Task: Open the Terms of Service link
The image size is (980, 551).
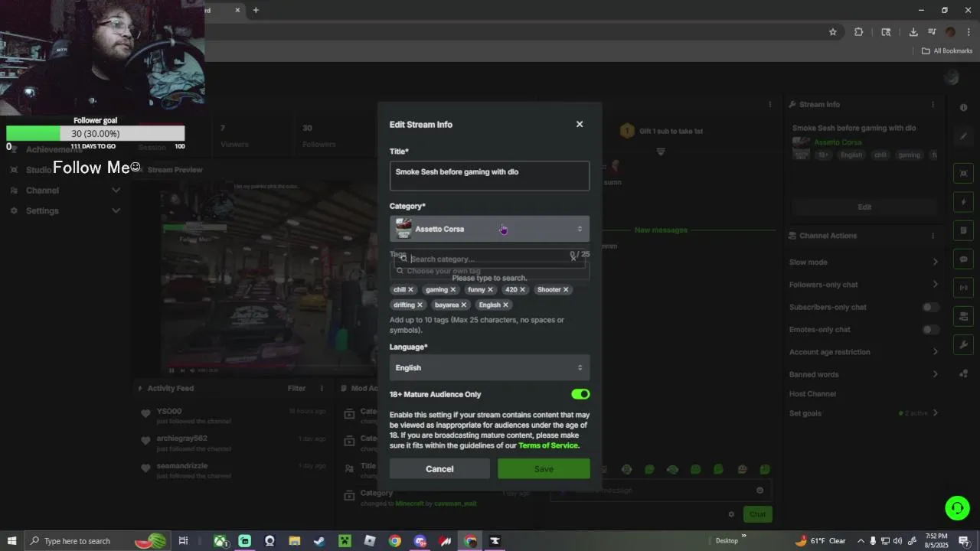Action: 548,445
